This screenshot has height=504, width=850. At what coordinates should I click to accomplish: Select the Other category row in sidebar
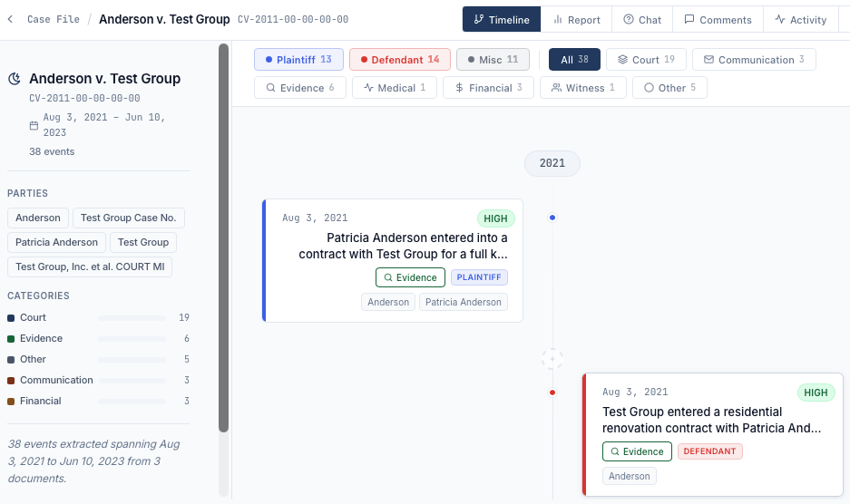click(x=98, y=359)
